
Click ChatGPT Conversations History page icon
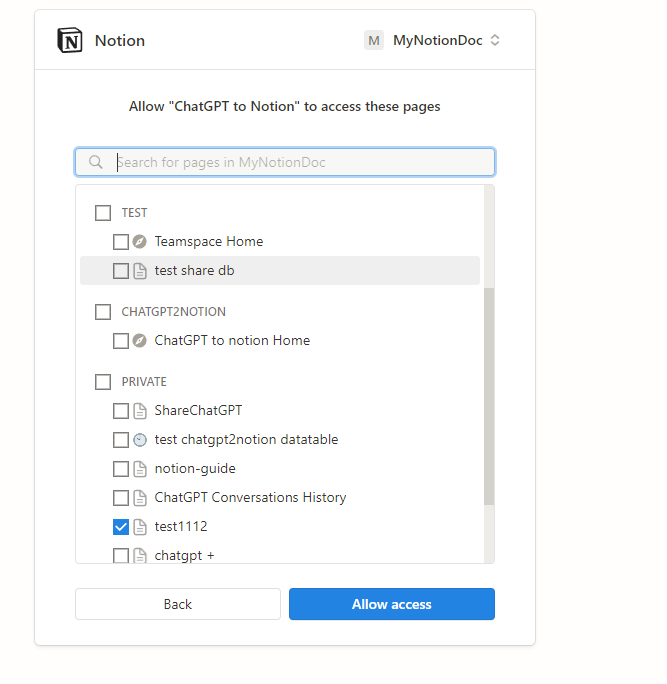[x=140, y=498]
